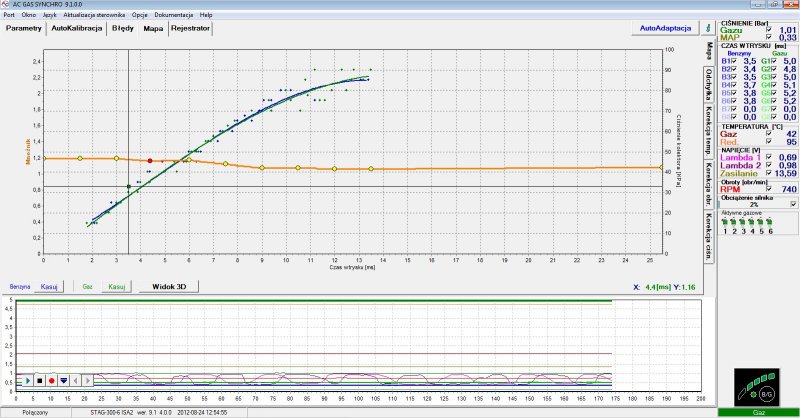Select the vertical Korekcja obr. side tab
Screen dimensions: 800x418
[709, 184]
